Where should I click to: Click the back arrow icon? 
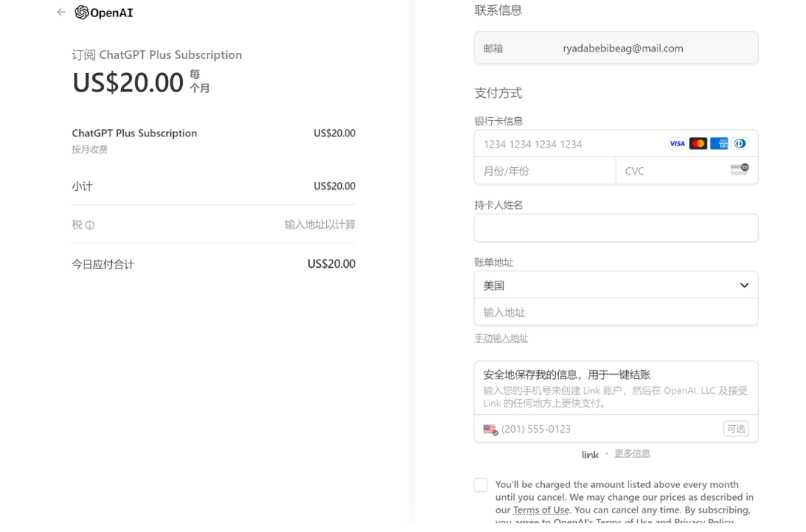pyautogui.click(x=61, y=12)
